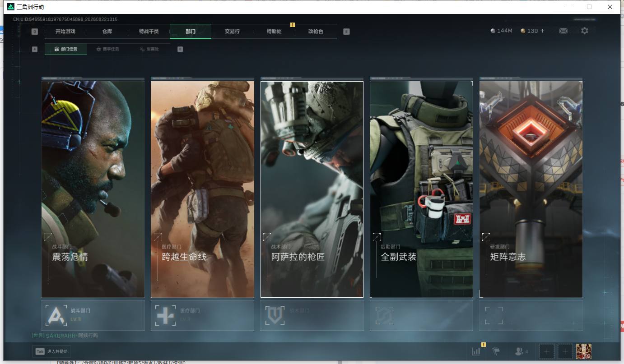Viewport: 624px width, 364px height.
Task: Click the arrow icon on the 跨越生命线 card
Action: click(158, 237)
